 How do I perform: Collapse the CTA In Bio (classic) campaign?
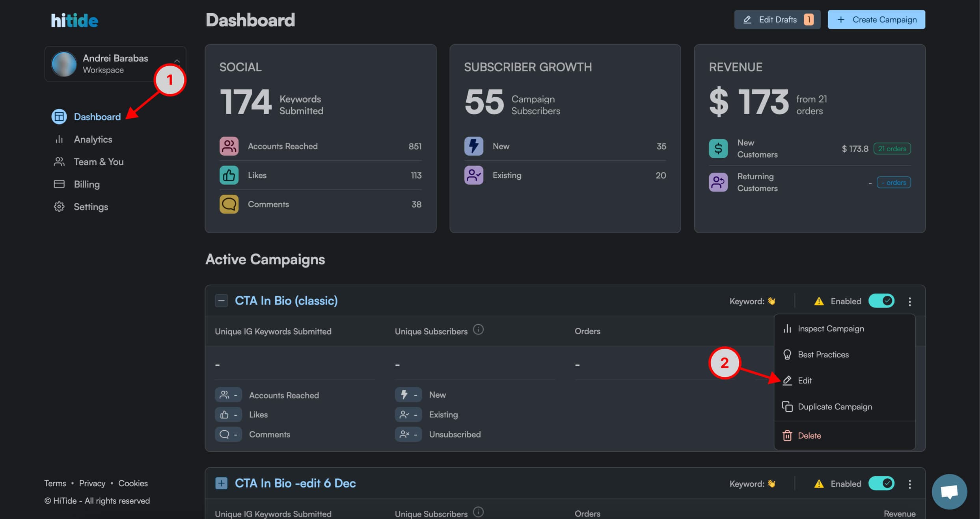222,301
